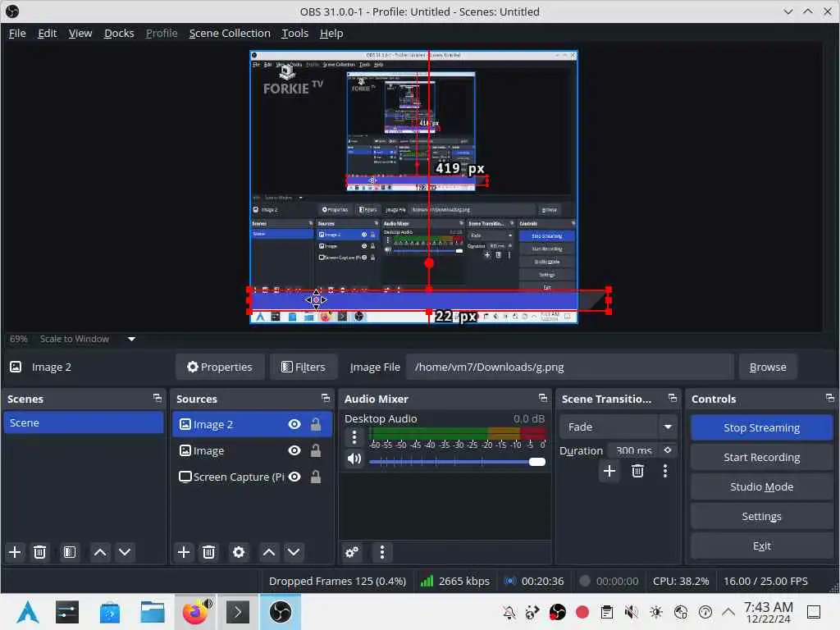
Task: Open OBS Settings from Controls
Action: [761, 516]
